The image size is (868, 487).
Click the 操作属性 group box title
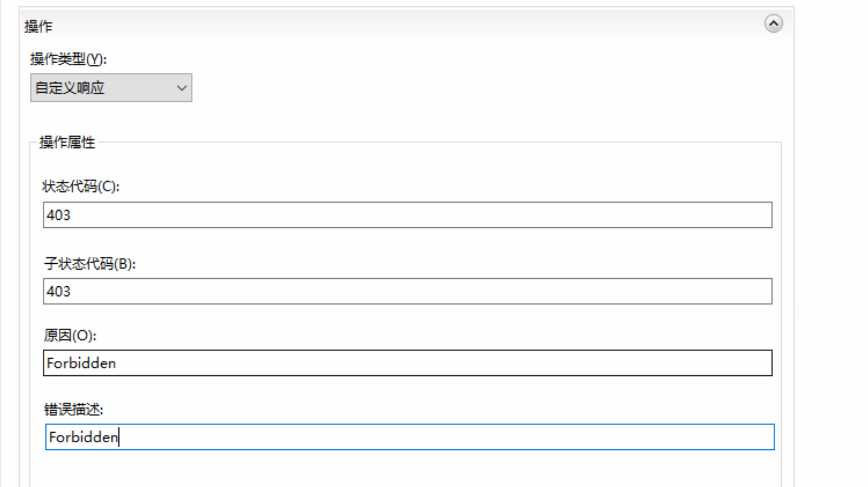(67, 143)
